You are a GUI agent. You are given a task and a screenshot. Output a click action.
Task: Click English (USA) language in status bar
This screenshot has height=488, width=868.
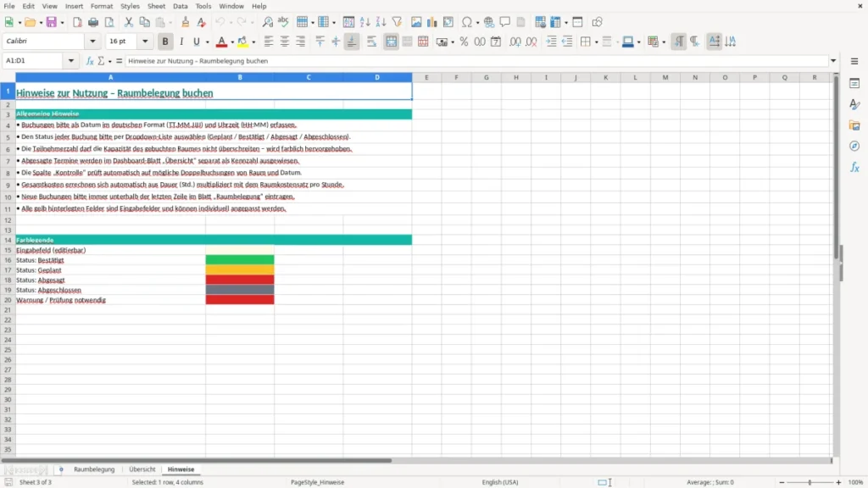coord(500,482)
